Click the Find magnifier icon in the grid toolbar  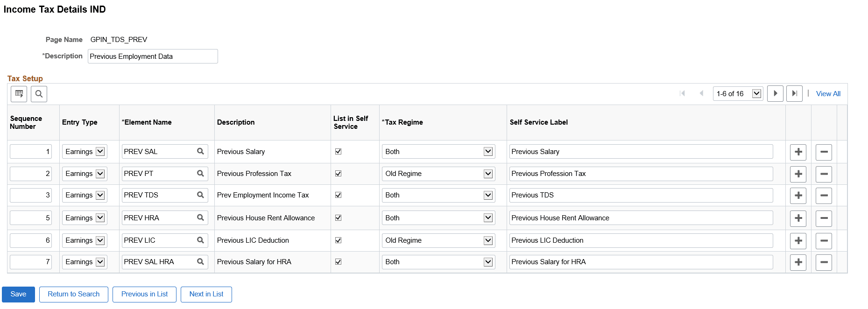coord(39,94)
